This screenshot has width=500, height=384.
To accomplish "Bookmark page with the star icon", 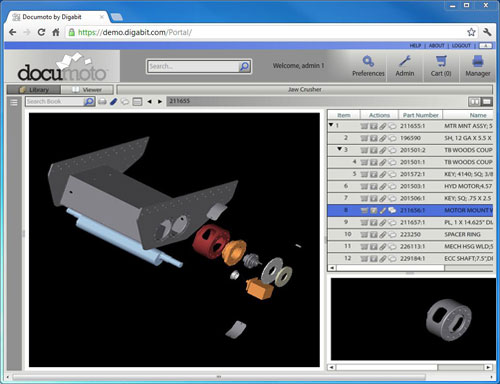I will coord(471,32).
